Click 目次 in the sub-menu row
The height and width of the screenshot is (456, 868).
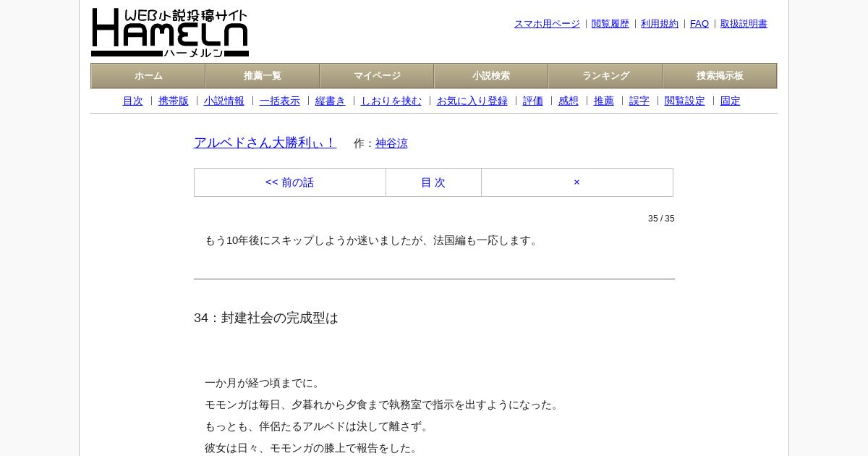pos(133,101)
